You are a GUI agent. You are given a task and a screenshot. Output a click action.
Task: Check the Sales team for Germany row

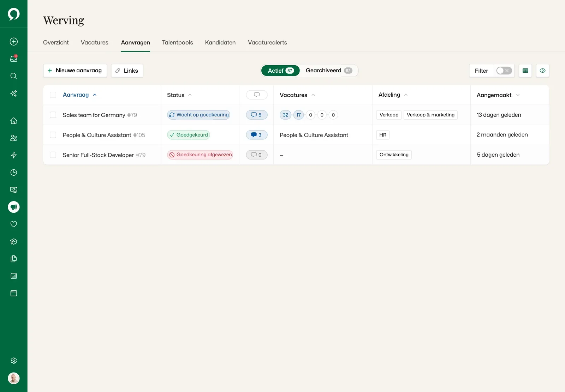pyautogui.click(x=53, y=115)
